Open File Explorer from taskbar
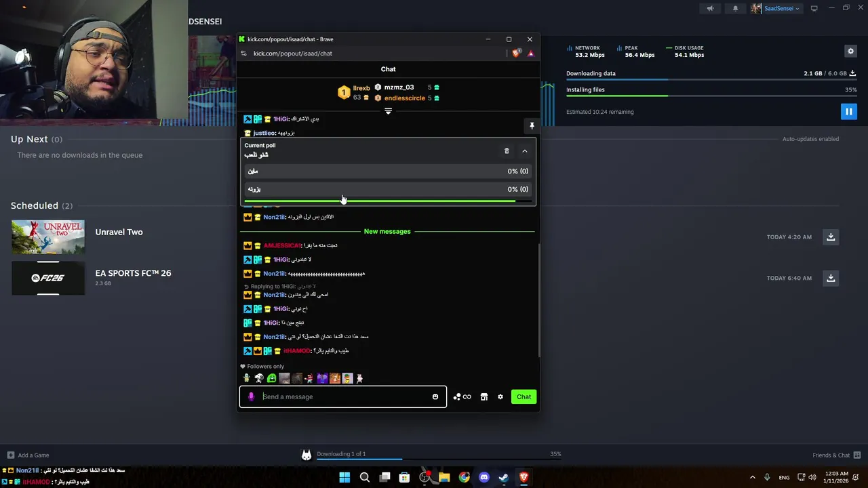Screen dimensions: 868x488 click(x=444, y=477)
